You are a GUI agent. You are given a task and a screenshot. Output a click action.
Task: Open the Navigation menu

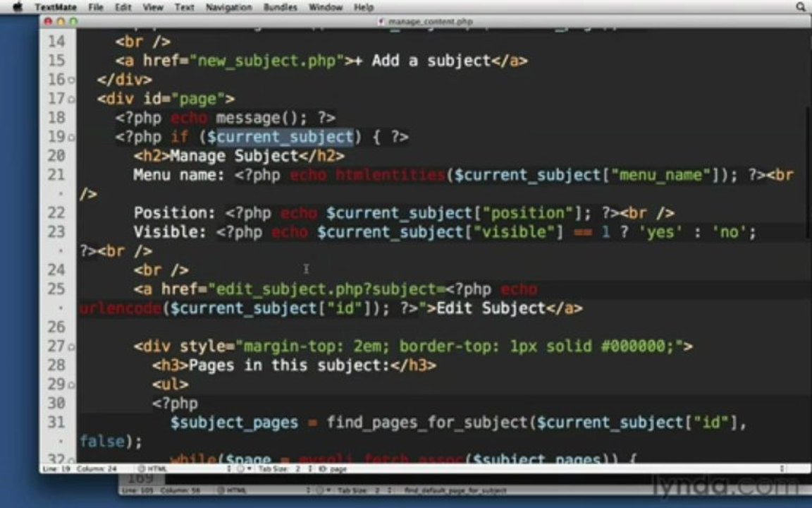point(229,7)
